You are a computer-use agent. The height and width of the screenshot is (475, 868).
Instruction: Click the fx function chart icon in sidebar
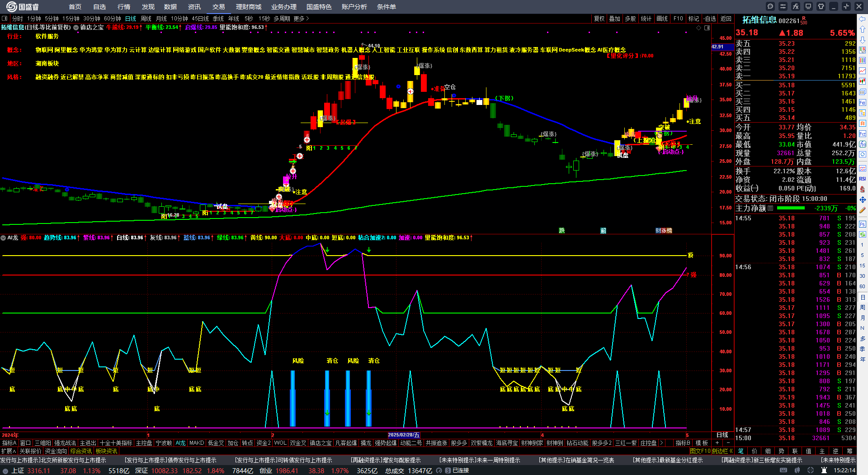pos(863,144)
